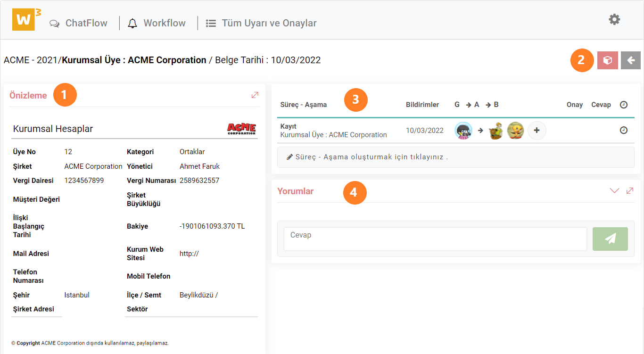Click the orange W3 logo
644x354 pixels.
coord(26,20)
